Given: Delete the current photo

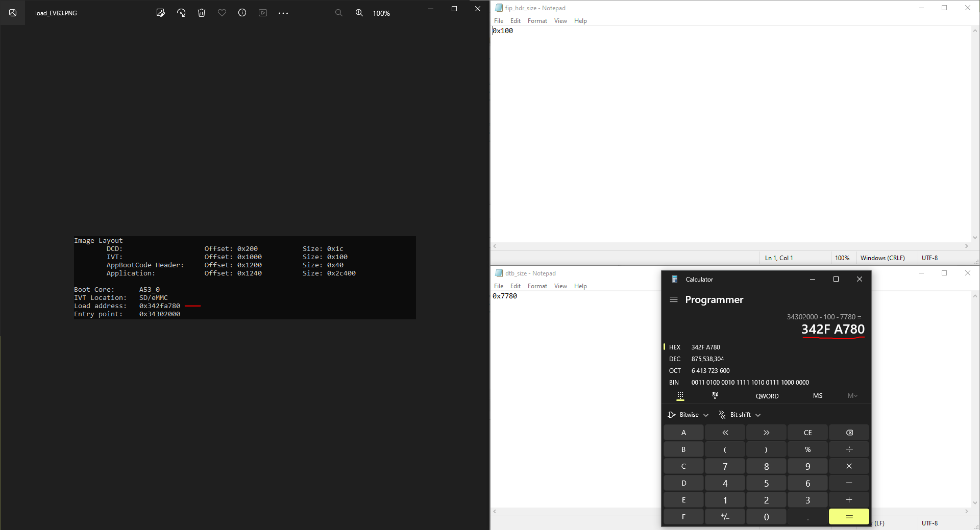Looking at the screenshot, I should [x=201, y=13].
